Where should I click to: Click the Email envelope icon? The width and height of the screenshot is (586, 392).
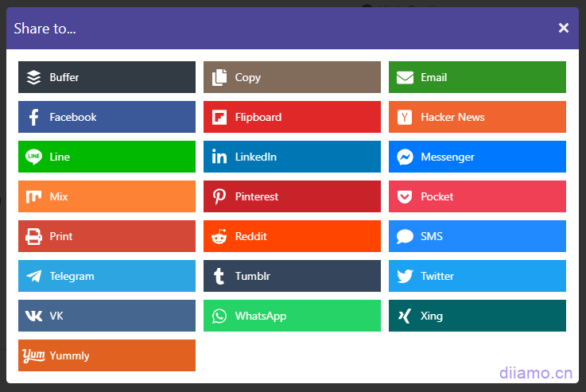coord(405,77)
